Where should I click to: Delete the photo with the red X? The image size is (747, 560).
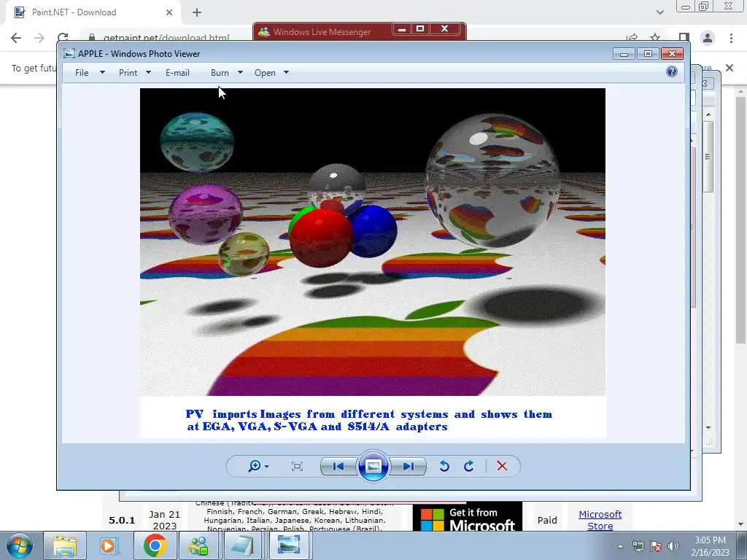(502, 466)
